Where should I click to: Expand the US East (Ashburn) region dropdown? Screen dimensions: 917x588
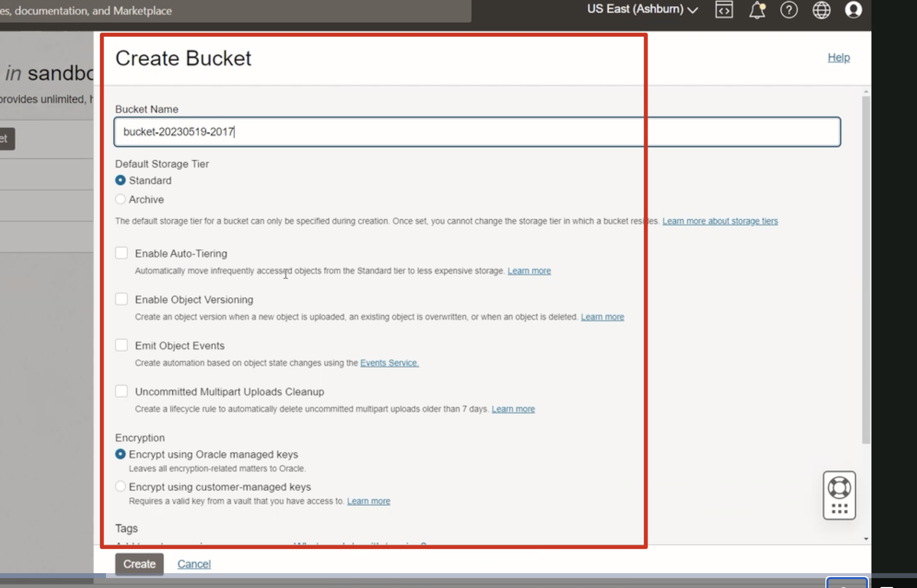pos(642,9)
